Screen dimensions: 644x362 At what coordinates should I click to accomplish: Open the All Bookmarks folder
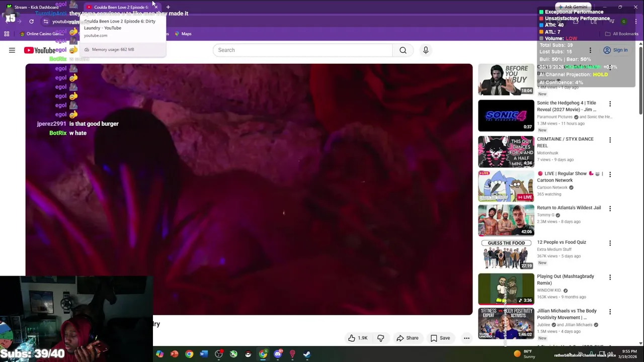click(x=621, y=34)
